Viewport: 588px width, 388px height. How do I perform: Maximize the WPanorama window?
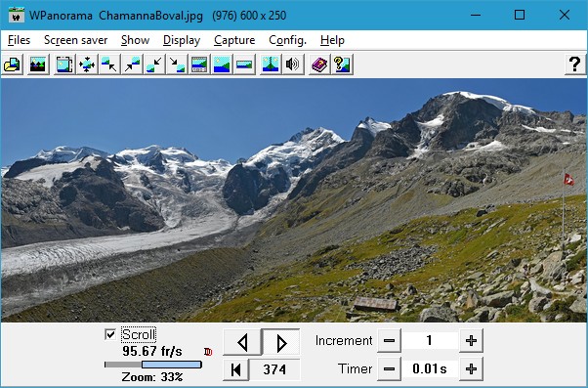click(x=520, y=15)
